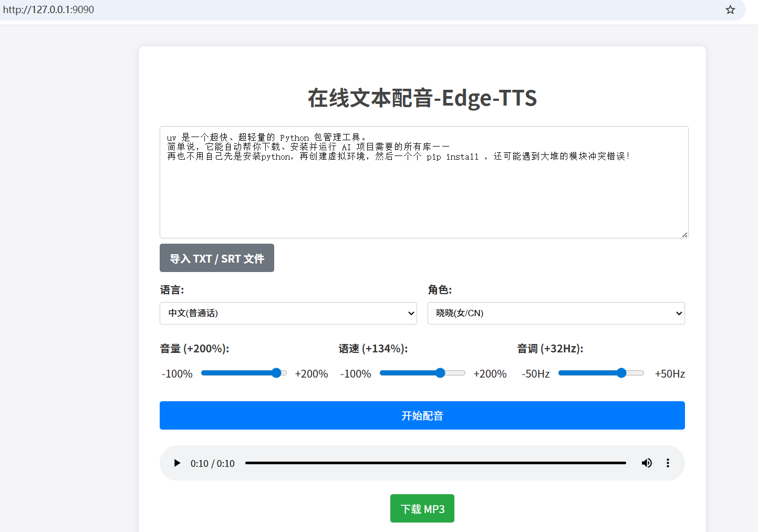
Task: Click the 在线文本配音-Edge-TTS page title
Action: pyautogui.click(x=422, y=98)
